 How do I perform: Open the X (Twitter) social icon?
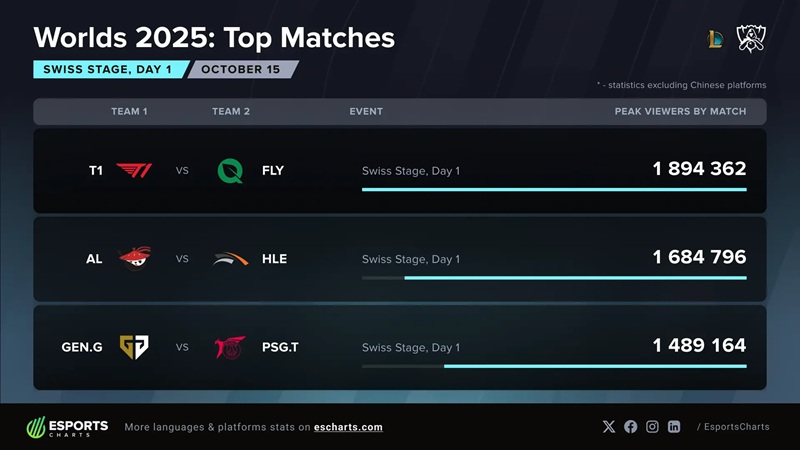point(609,427)
